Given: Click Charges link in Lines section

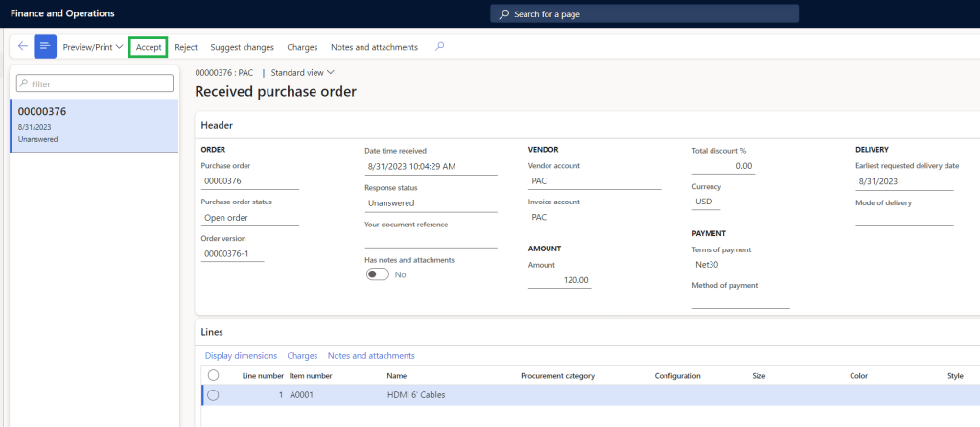Looking at the screenshot, I should click(x=302, y=355).
